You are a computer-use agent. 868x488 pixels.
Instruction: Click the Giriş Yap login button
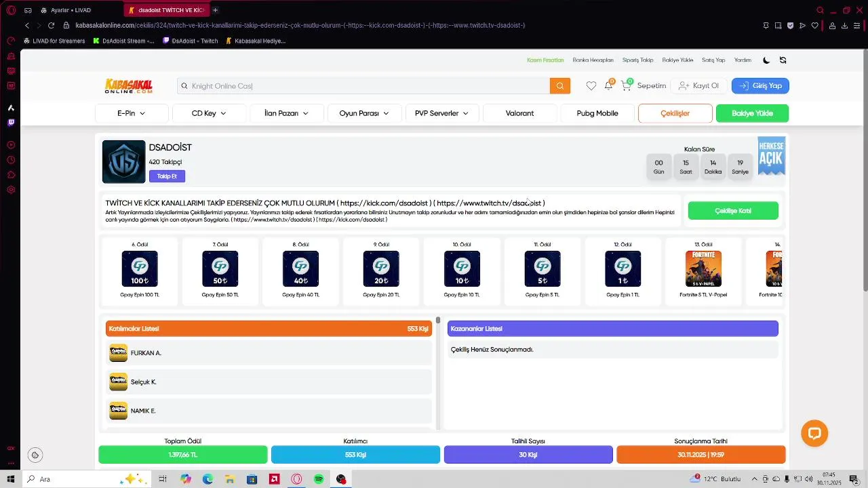coord(760,86)
